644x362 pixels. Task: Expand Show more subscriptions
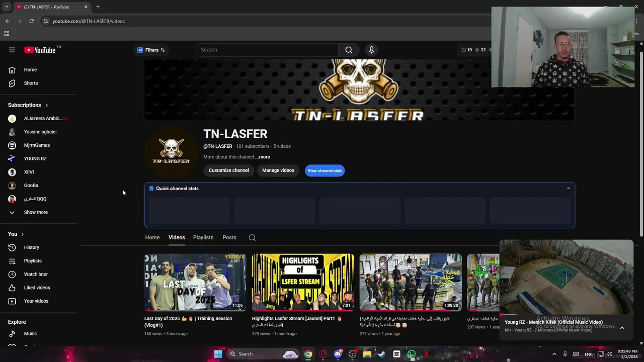coord(36,212)
